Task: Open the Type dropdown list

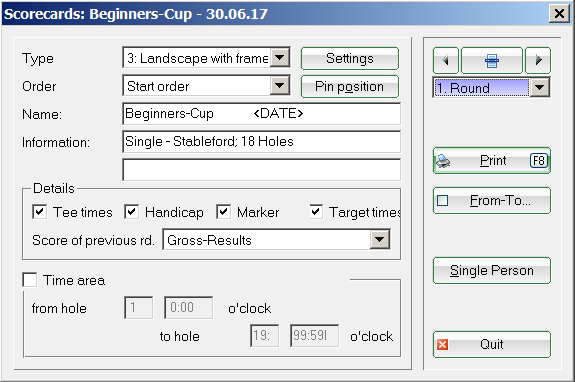Action: (280, 58)
